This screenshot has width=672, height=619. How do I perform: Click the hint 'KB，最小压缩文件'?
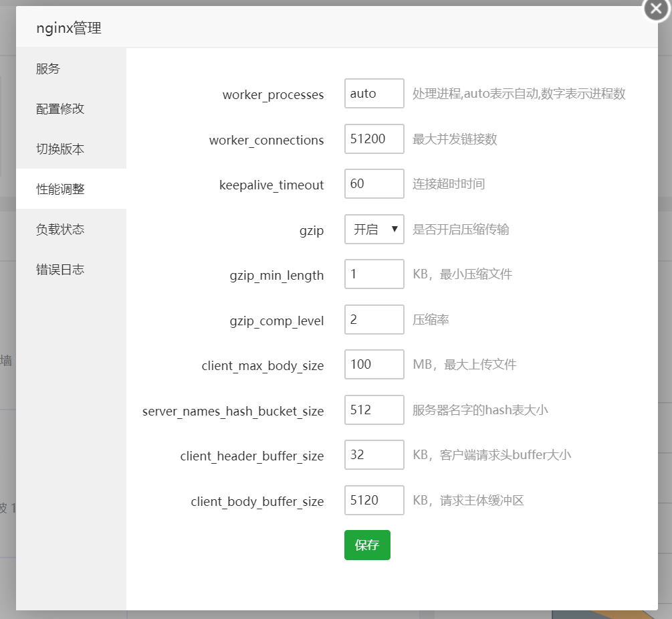[463, 274]
